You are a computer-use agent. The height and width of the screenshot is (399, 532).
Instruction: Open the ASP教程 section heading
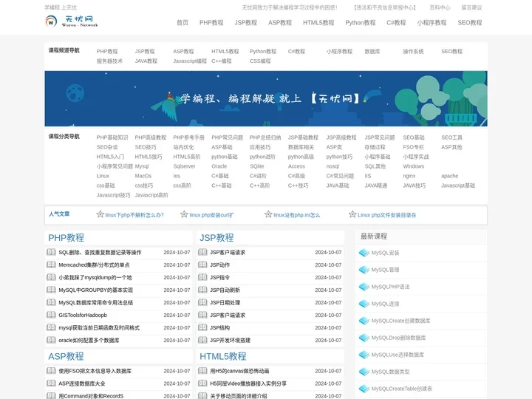66,356
